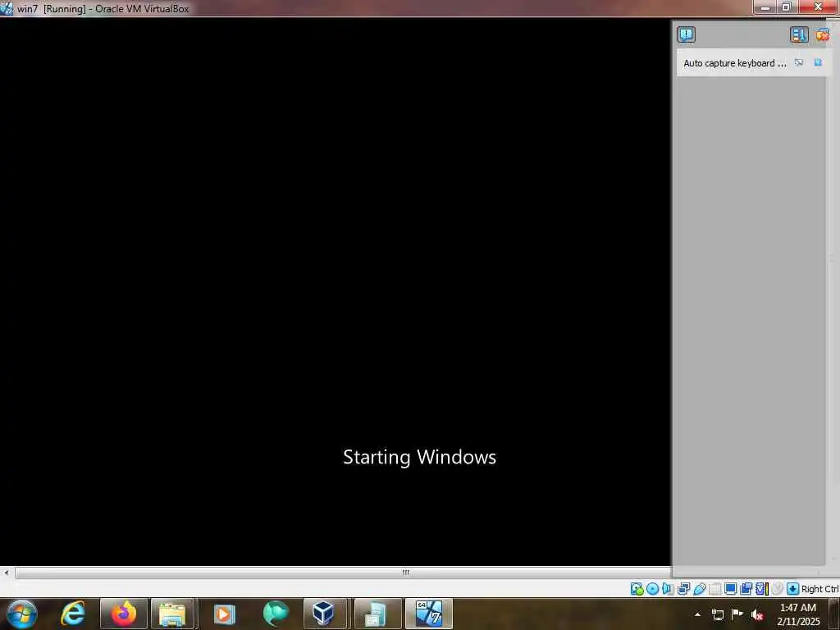Read the Auto capture keyboard notification text
This screenshot has height=630, width=840.
734,63
